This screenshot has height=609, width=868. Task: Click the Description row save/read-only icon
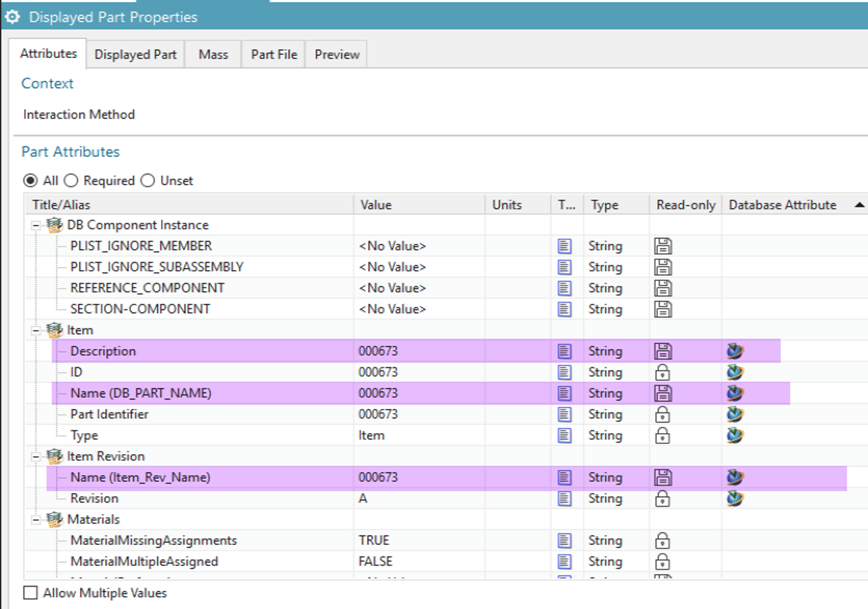click(663, 351)
